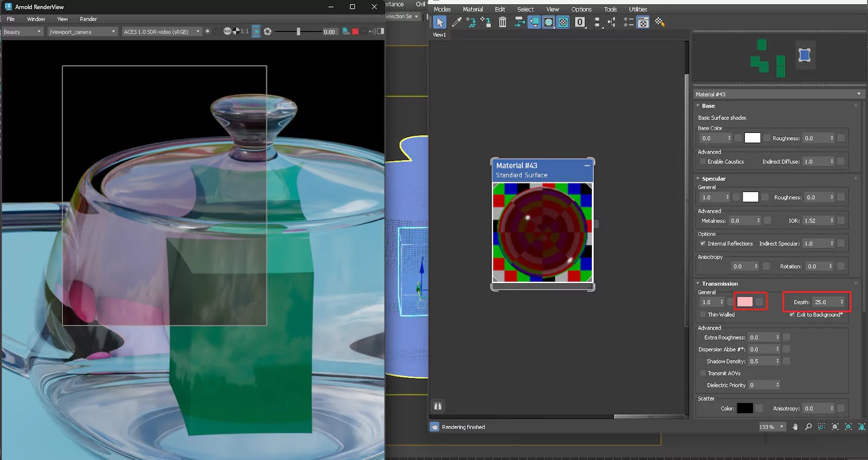Open the Material menu
This screenshot has width=868, height=460.
(x=473, y=9)
